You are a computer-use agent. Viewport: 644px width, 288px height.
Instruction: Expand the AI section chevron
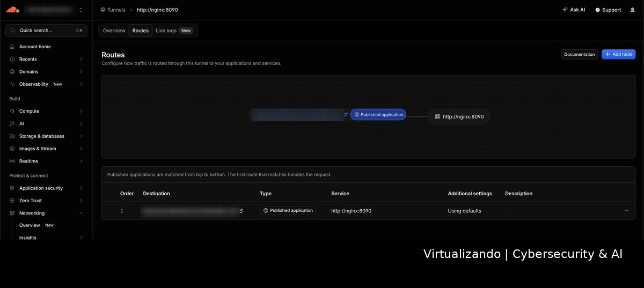[81, 123]
